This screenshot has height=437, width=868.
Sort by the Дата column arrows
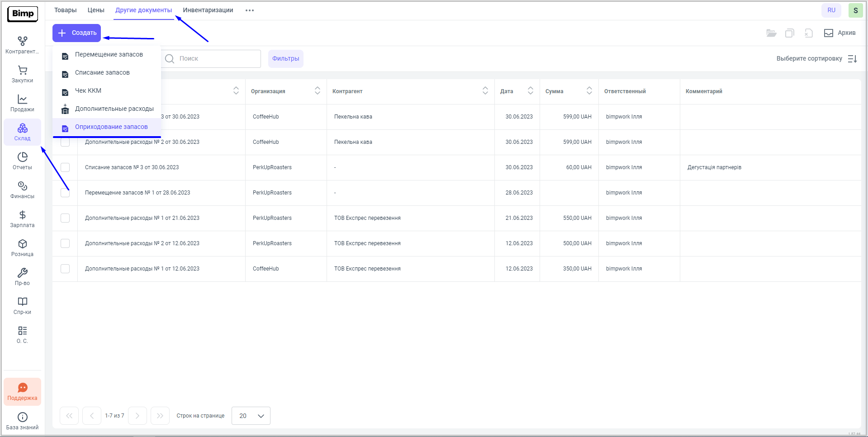point(530,91)
